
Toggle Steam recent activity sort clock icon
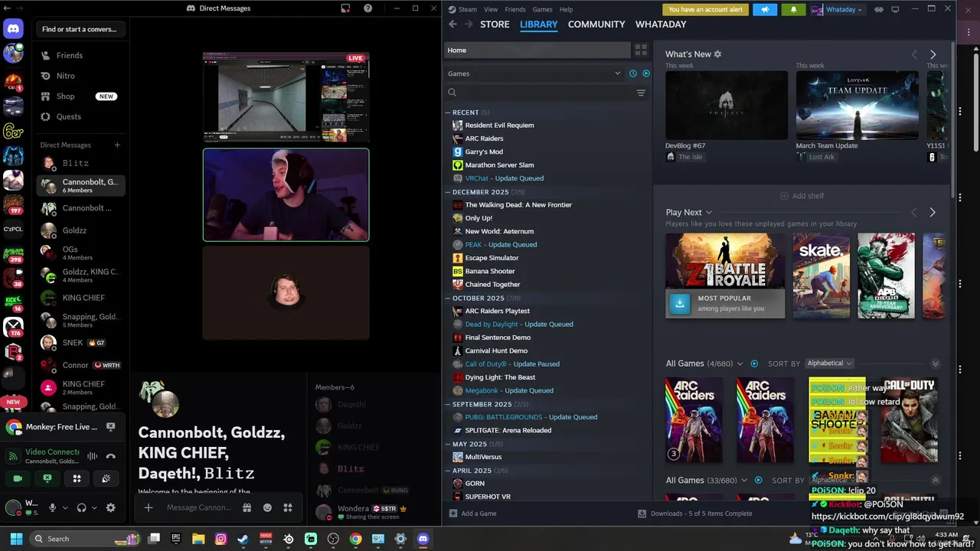coord(632,73)
